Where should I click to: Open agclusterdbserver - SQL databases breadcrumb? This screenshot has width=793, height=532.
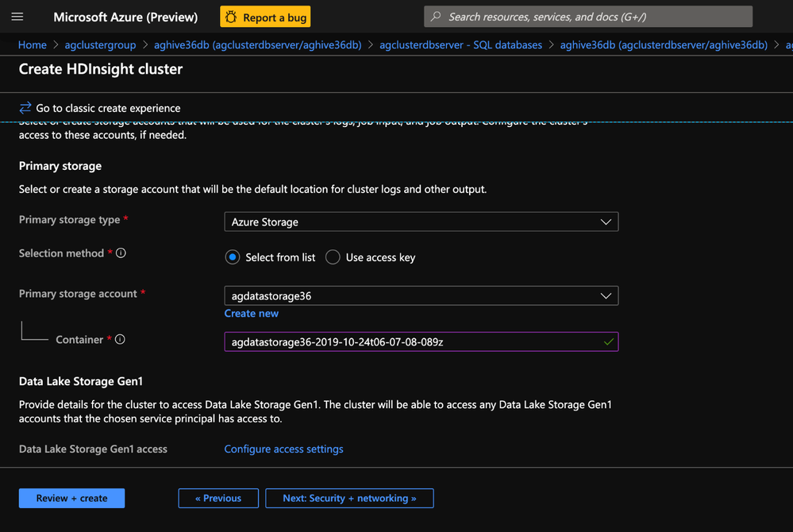(x=460, y=45)
